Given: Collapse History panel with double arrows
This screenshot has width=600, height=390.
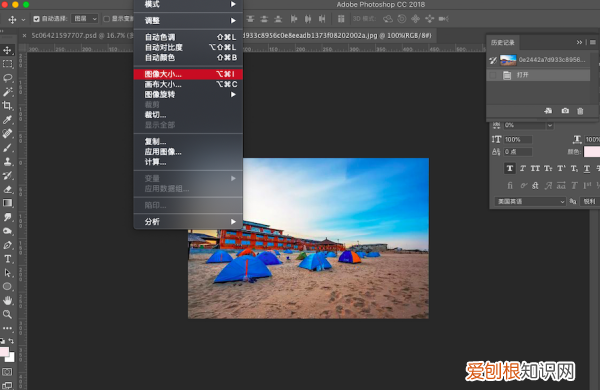Looking at the screenshot, I should click(579, 42).
